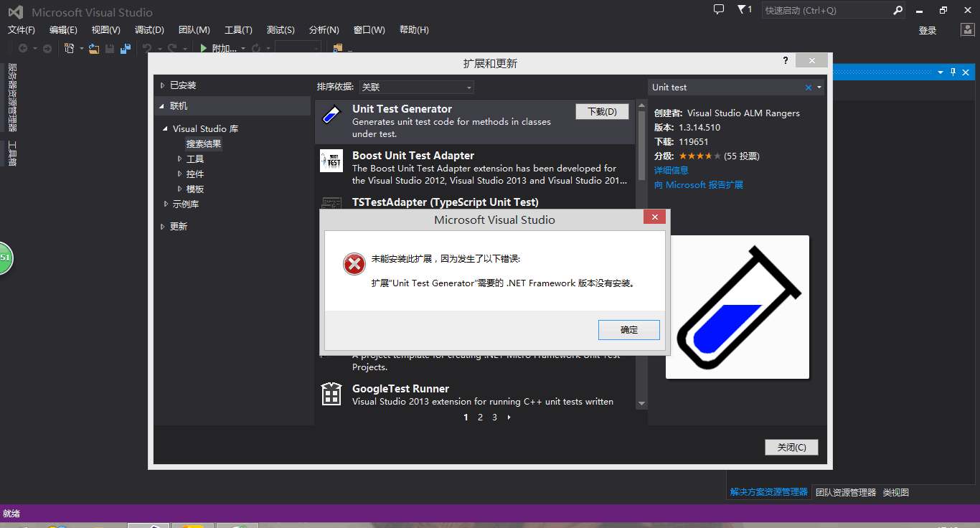980x528 pixels.
Task: Click the open file toolbar icon
Action: click(94, 48)
